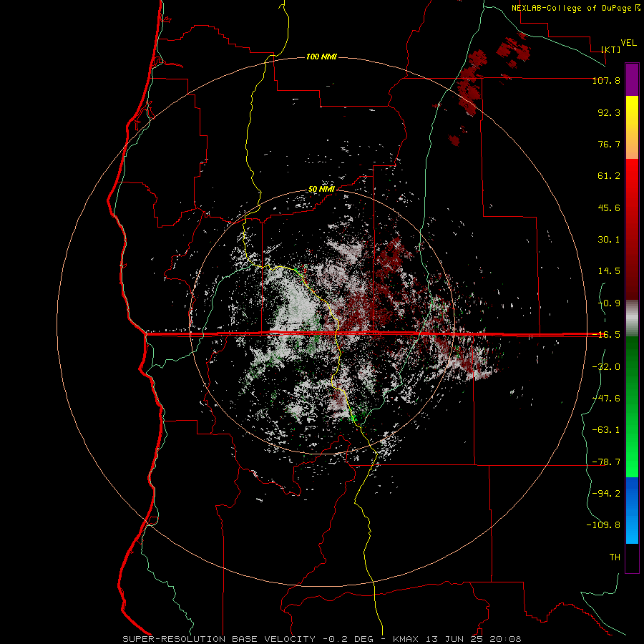
Task: Click the -0.9 velocity scale value
Action: [x=609, y=303]
